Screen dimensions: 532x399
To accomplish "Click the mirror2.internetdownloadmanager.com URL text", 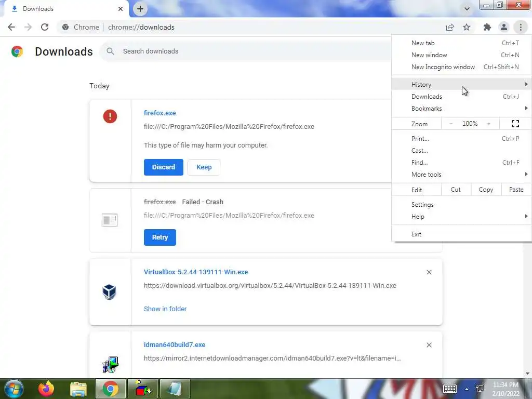I will [272, 358].
